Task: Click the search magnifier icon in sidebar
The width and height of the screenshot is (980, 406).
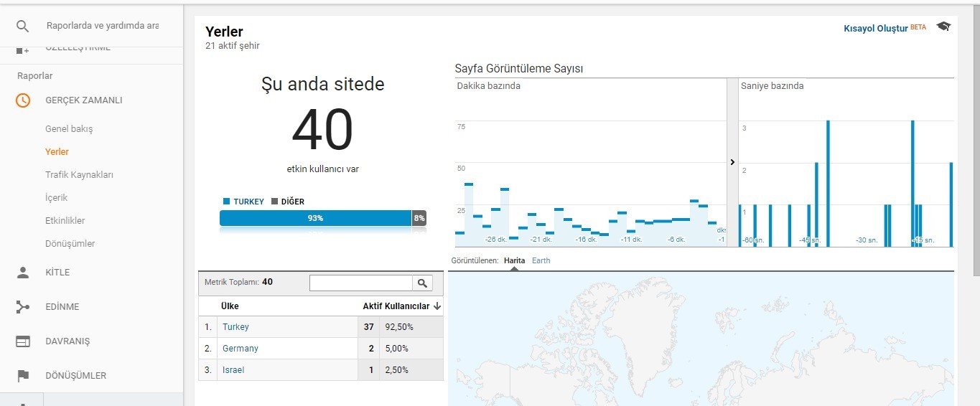Action: pos(23,26)
